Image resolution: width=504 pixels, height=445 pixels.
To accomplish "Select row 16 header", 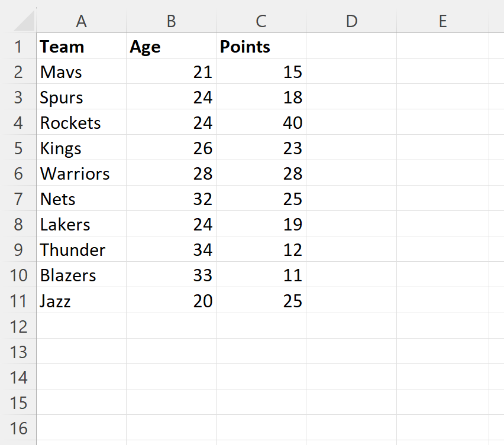I will tap(18, 428).
